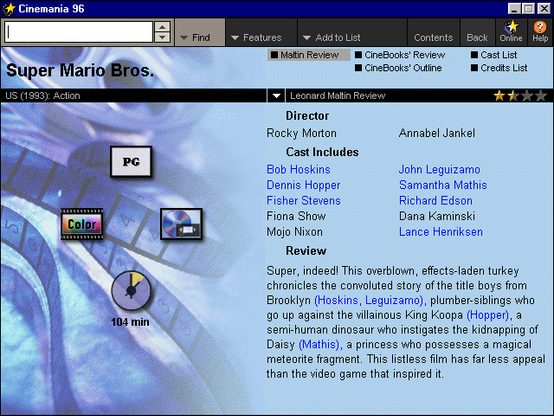Click the 'Review' heading

coord(306,251)
